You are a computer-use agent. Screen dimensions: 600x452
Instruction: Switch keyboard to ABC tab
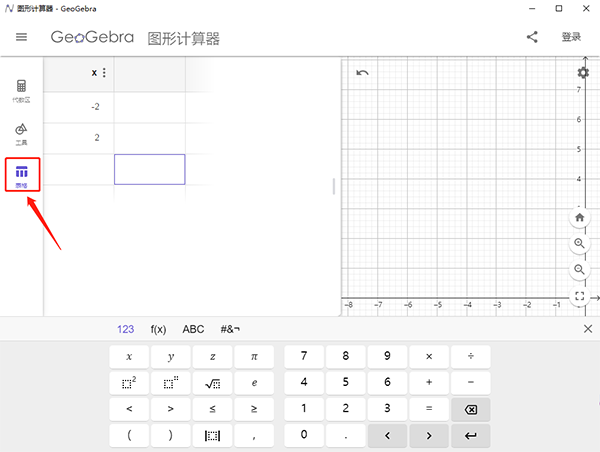(x=193, y=329)
